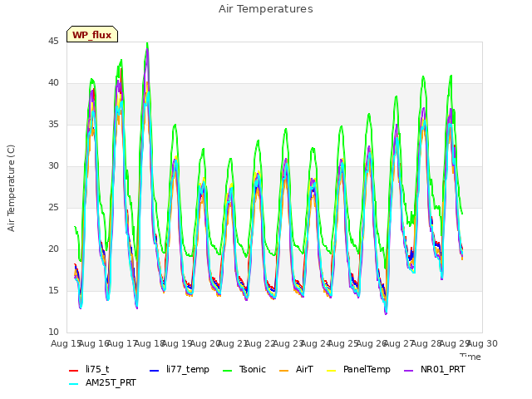
Task: Click the 25 y-axis tick label
Action: tap(53, 208)
